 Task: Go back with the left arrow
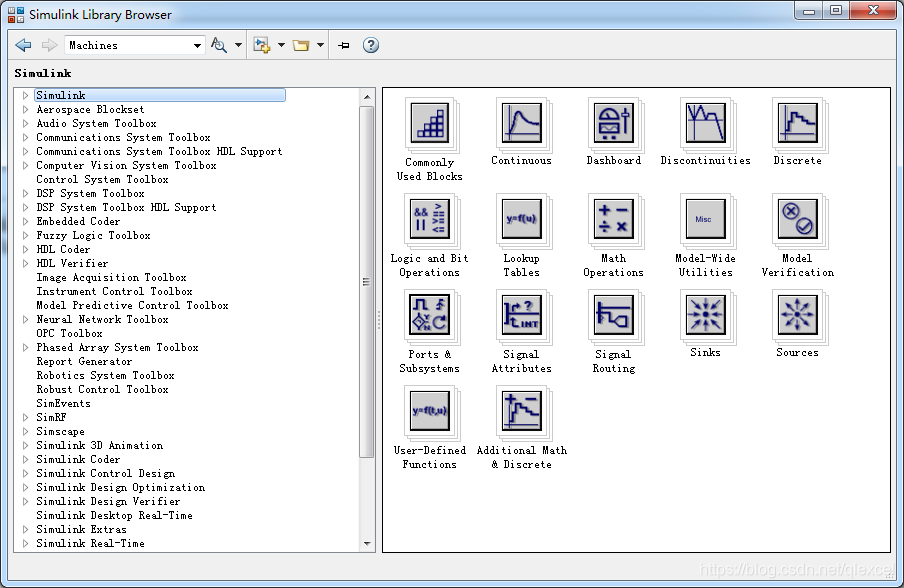(x=23, y=45)
